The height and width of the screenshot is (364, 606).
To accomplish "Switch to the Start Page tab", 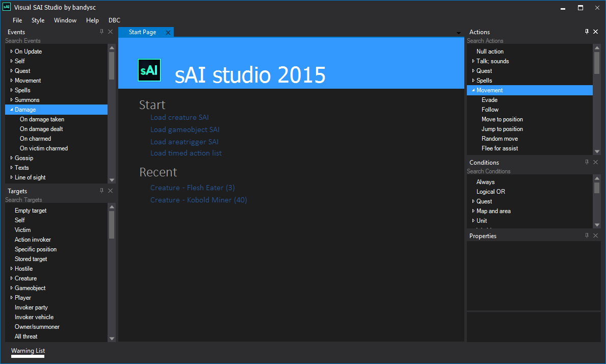I will point(143,32).
